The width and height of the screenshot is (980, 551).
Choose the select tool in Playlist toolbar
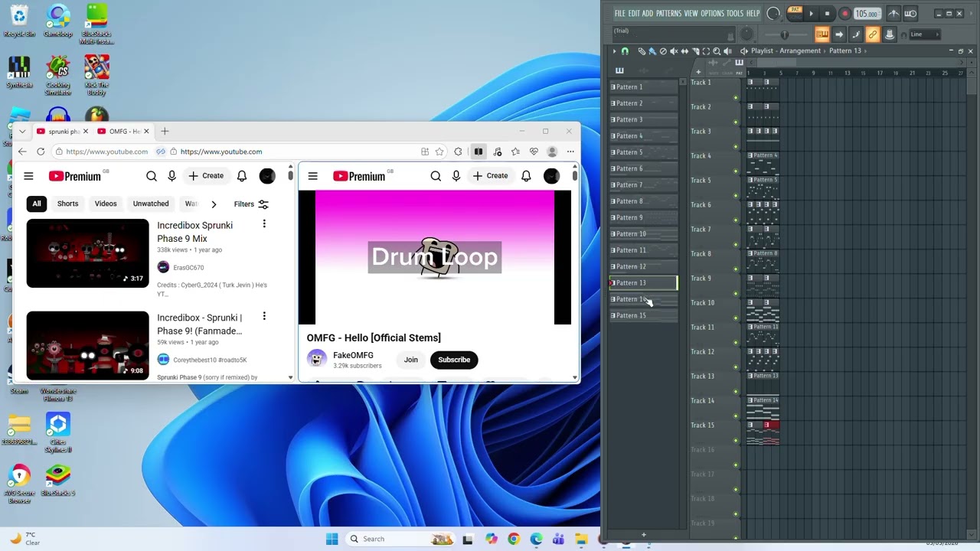click(706, 51)
